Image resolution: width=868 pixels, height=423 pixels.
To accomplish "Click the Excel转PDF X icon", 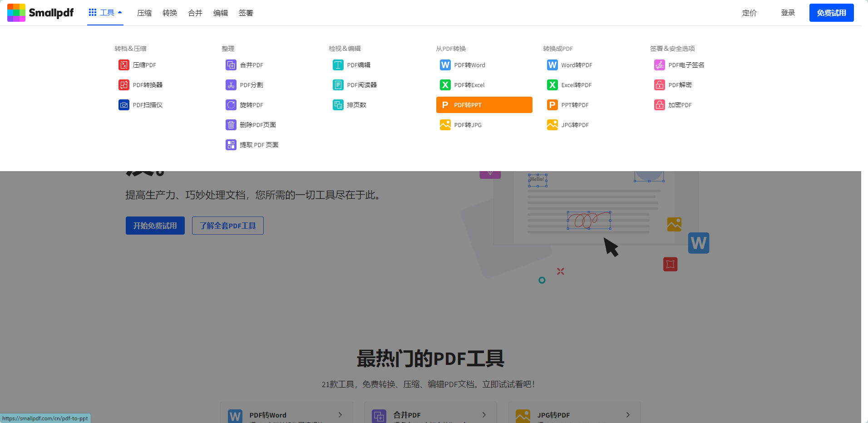I will click(x=552, y=85).
